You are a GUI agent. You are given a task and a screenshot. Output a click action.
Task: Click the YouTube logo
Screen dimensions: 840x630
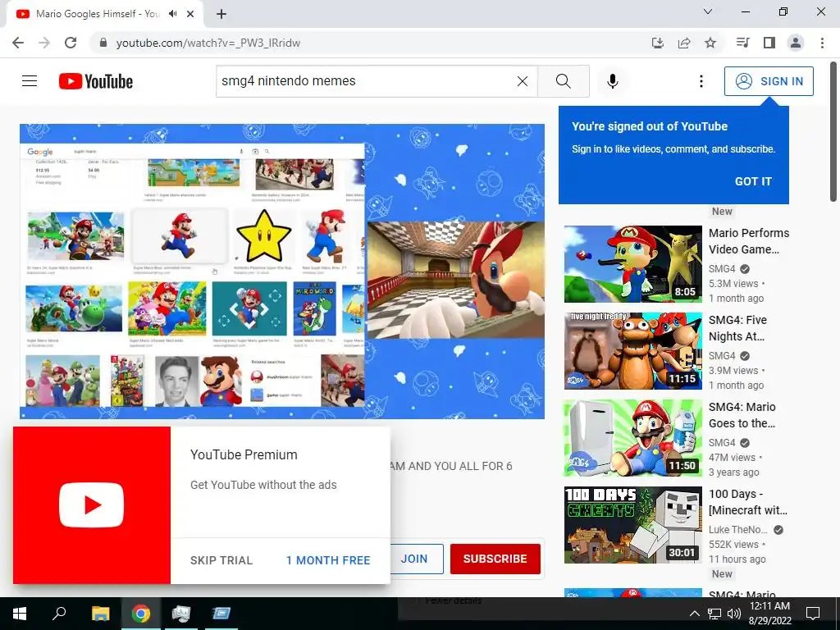(96, 81)
